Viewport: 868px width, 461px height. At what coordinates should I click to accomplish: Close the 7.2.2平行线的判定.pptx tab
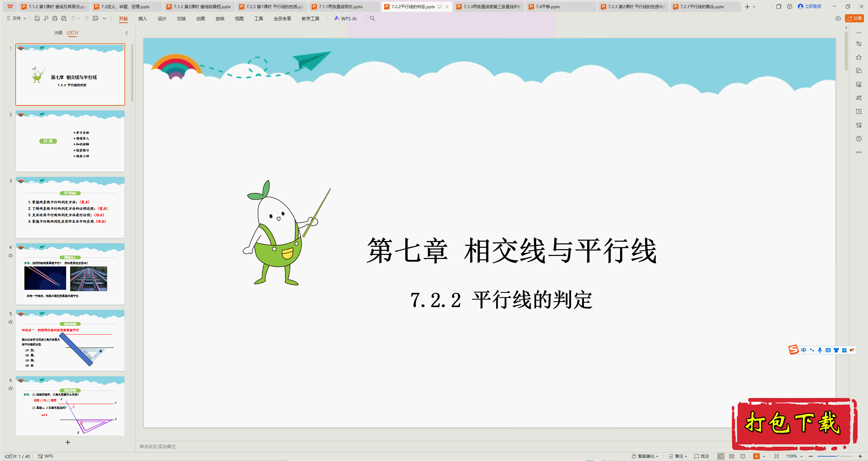click(447, 7)
